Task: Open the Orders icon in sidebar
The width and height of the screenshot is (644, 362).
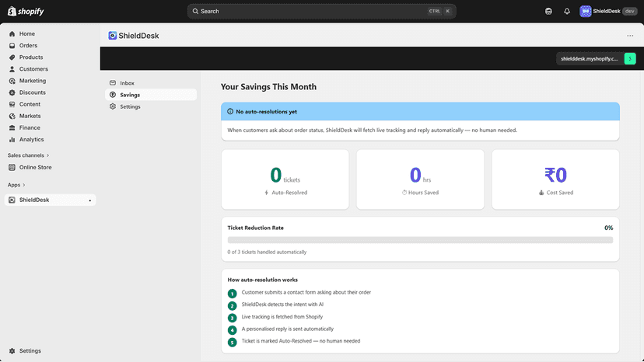Action: coord(12,46)
